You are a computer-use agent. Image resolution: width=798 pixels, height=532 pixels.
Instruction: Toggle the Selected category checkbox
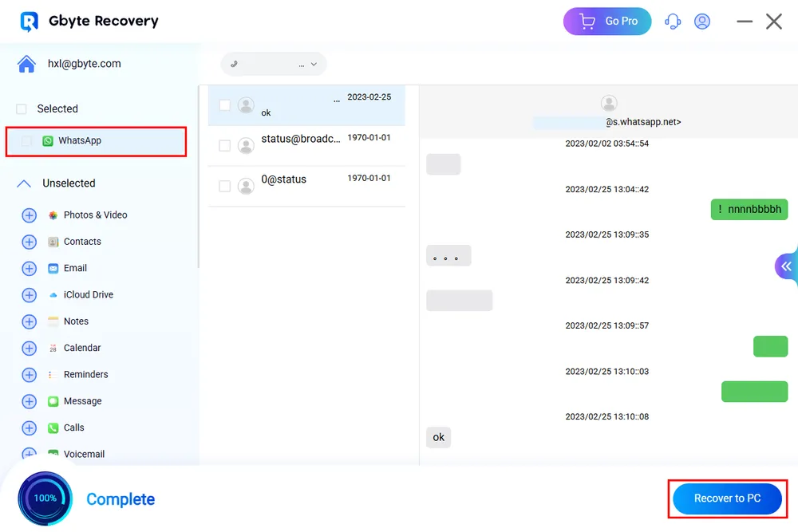[22, 108]
